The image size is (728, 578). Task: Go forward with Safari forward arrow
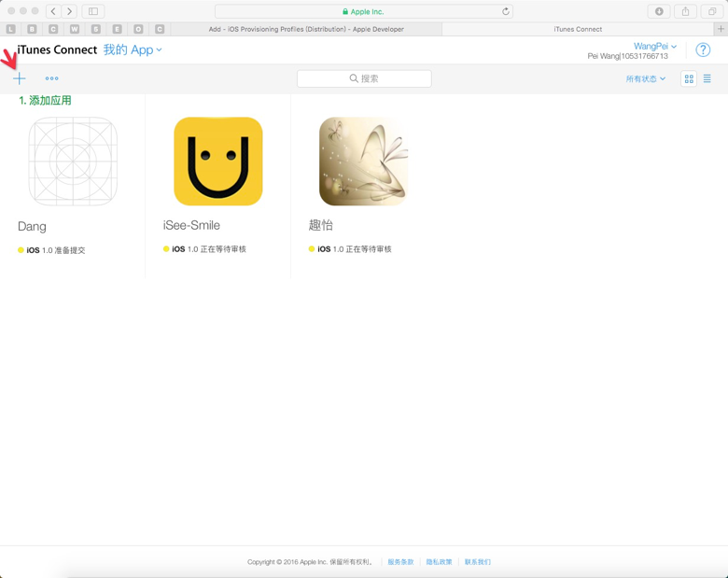click(x=69, y=11)
